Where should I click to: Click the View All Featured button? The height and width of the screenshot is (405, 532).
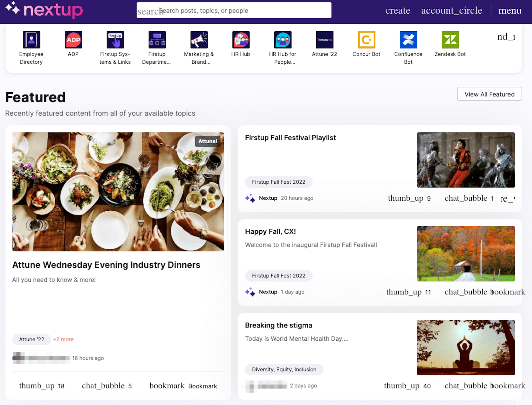(x=489, y=94)
